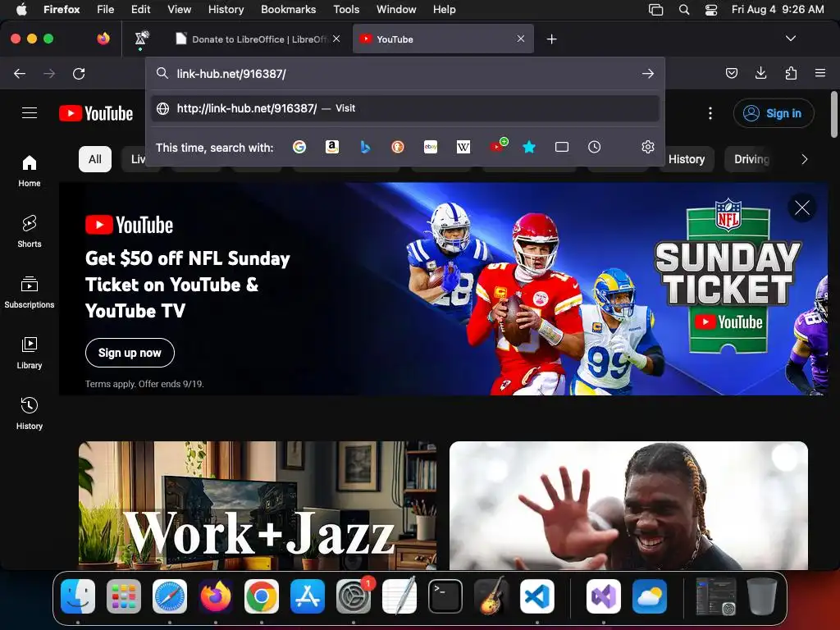The image size is (840, 630).
Task: Click the YouTube logo in header
Action: (x=96, y=113)
